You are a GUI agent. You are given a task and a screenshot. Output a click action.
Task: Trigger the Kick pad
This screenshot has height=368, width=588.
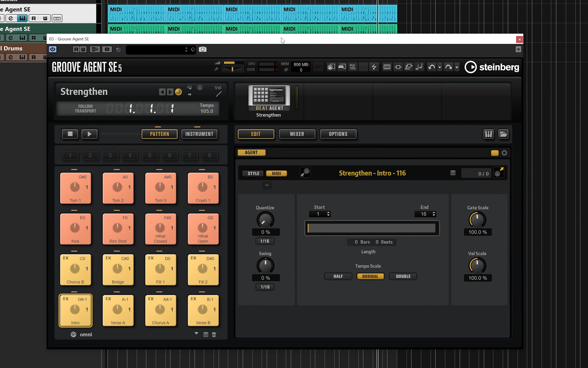pyautogui.click(x=75, y=229)
